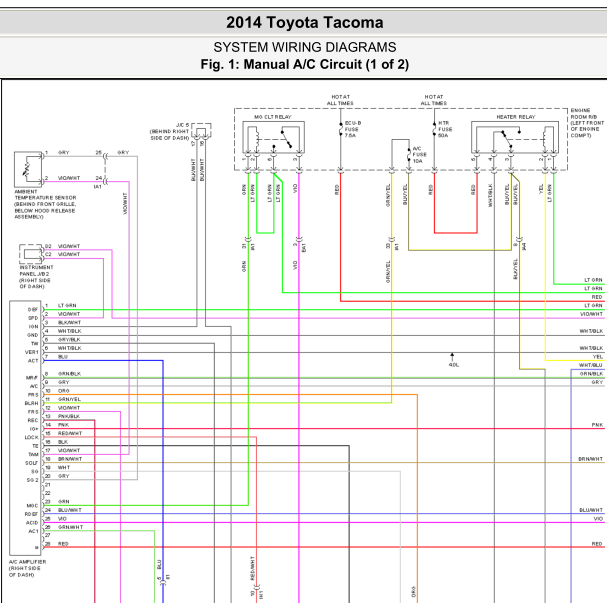Select the "ACT" amplifier terminal label

[x=33, y=361]
